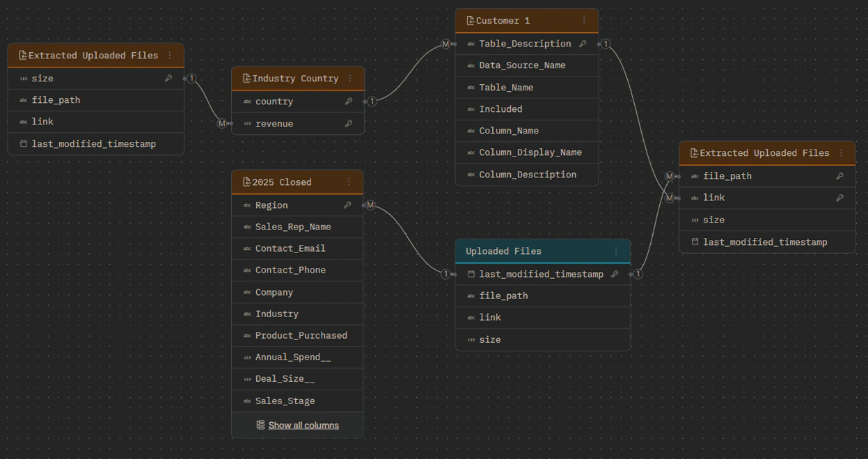
Task: Open the 2025 Closed table options menu
Action: [349, 182]
